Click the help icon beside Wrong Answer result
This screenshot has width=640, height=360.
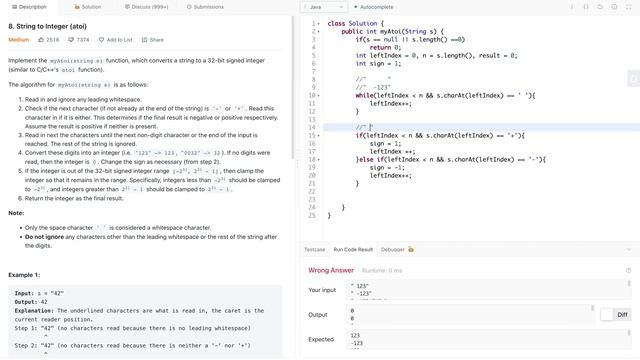coord(629,270)
